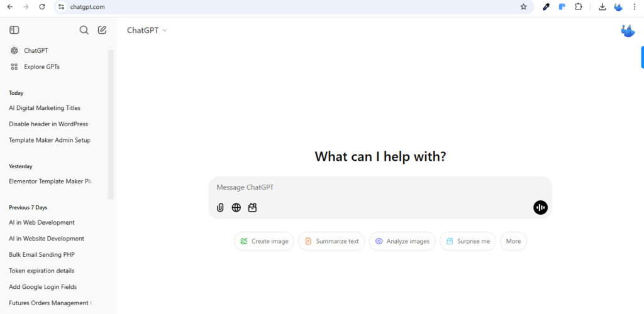
Task: Open the tools toolbox icon
Action: (252, 207)
